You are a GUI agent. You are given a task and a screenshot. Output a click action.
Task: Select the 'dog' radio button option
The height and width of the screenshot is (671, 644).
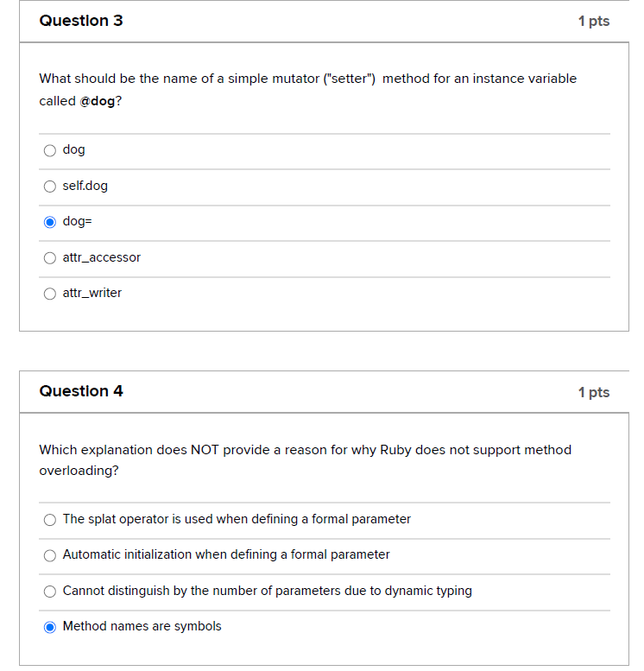click(50, 150)
